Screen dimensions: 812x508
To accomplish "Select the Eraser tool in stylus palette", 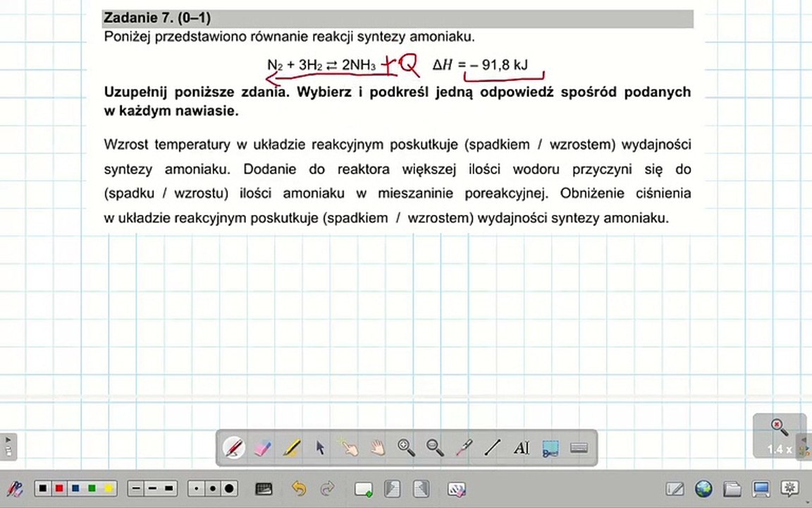I will pyautogui.click(x=262, y=447).
